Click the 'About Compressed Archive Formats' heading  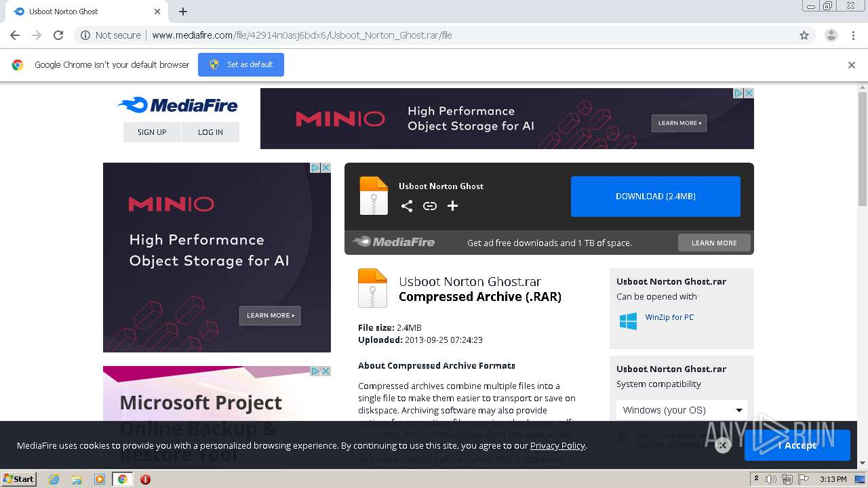(x=437, y=365)
